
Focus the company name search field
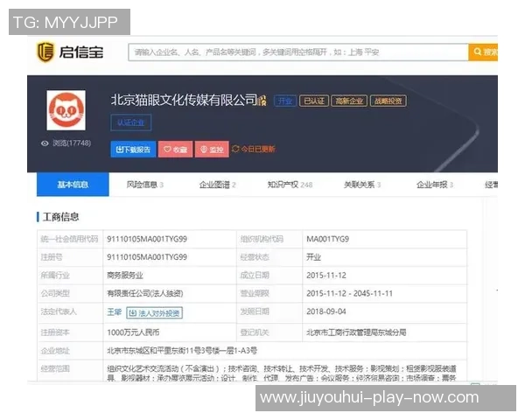tap(298, 52)
